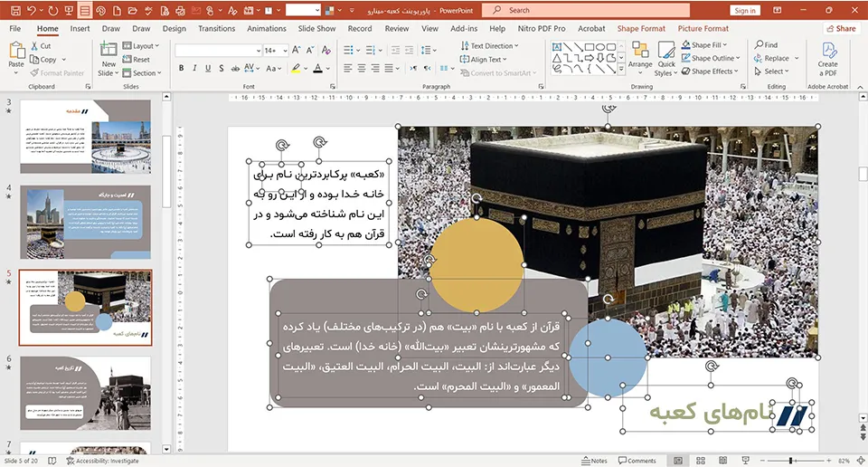Open Shape Outline options

[x=711, y=58]
